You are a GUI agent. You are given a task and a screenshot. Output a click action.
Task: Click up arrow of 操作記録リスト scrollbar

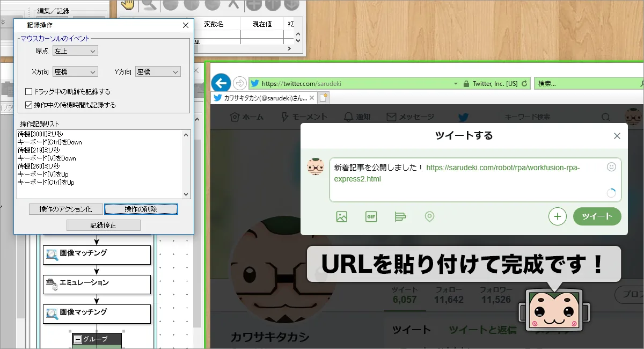point(186,134)
